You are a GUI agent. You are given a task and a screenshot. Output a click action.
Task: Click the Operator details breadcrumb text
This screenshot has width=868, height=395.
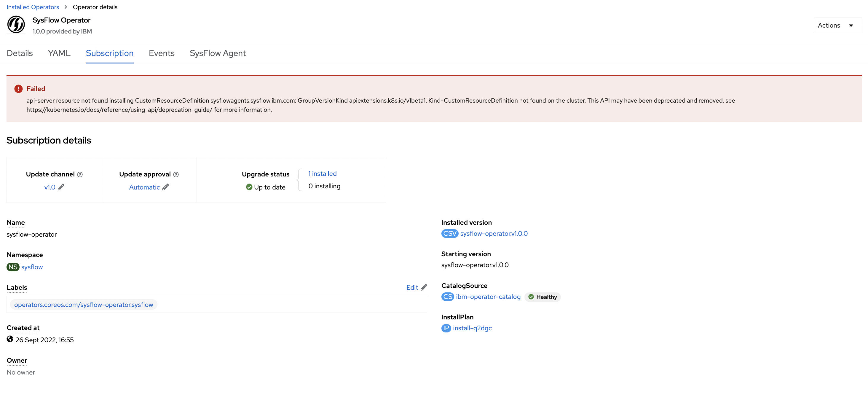point(95,7)
